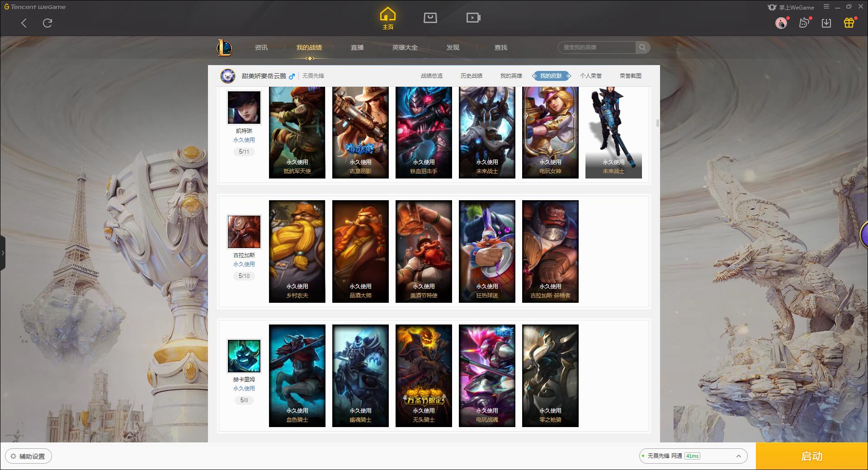Screen dimensions: 868x470
Task: Click the 无畏先锋 server label beside username
Action: [313, 76]
